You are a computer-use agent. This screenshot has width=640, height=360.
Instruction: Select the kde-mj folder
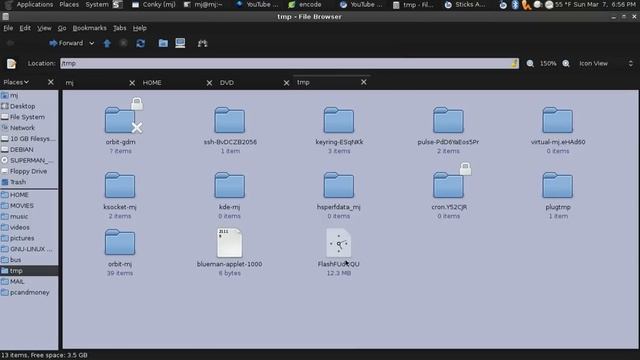point(230,186)
